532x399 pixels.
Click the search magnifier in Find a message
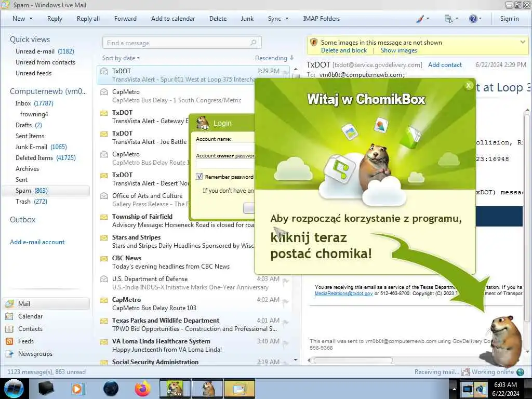click(x=253, y=43)
